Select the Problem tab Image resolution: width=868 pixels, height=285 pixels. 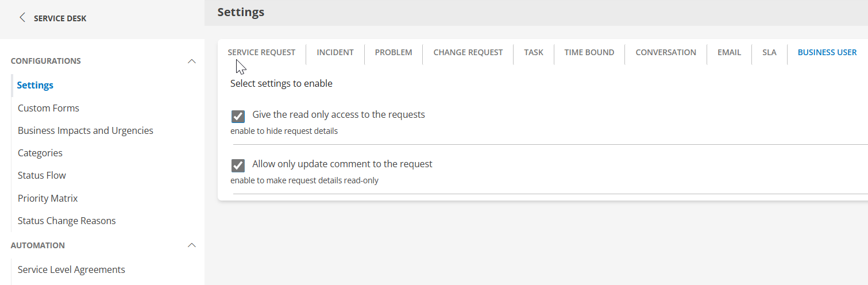click(x=394, y=52)
